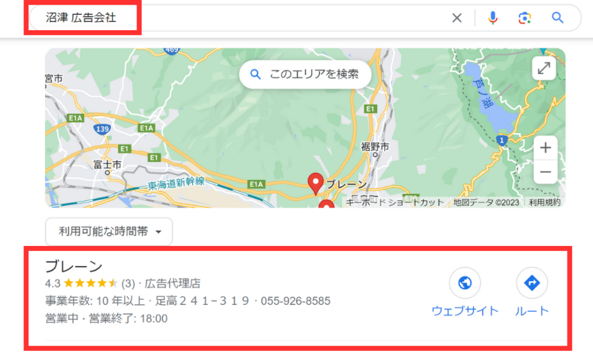Zoom in on the map
This screenshot has width=593, height=364.
tap(546, 148)
